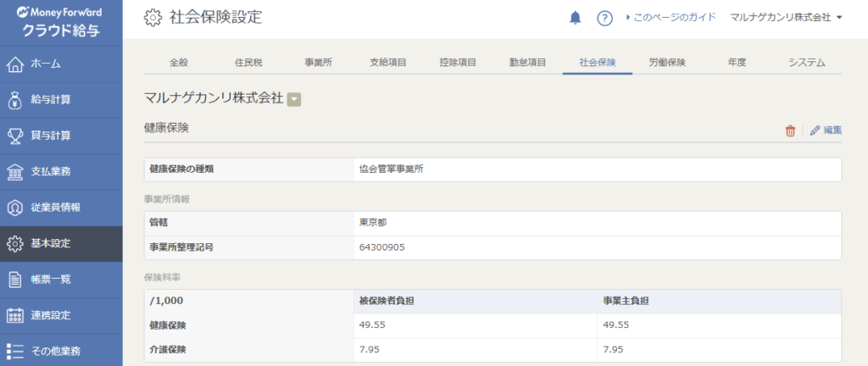Select the 支給項目 tab
Image resolution: width=868 pixels, height=366 pixels.
click(x=387, y=63)
